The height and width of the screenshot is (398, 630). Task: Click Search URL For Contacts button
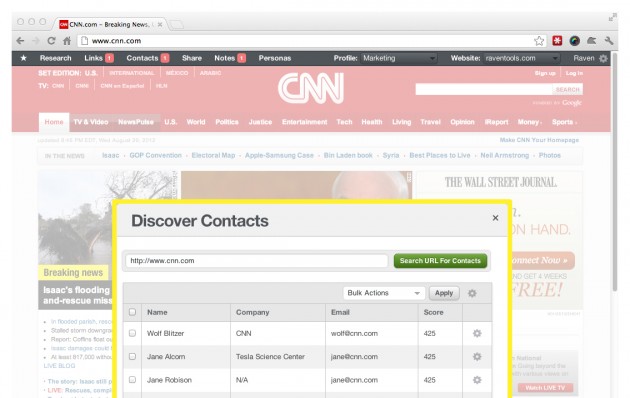click(440, 261)
